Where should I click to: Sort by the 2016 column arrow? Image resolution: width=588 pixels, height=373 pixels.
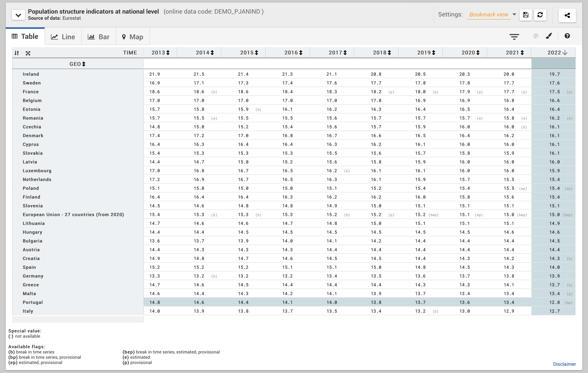[301, 53]
